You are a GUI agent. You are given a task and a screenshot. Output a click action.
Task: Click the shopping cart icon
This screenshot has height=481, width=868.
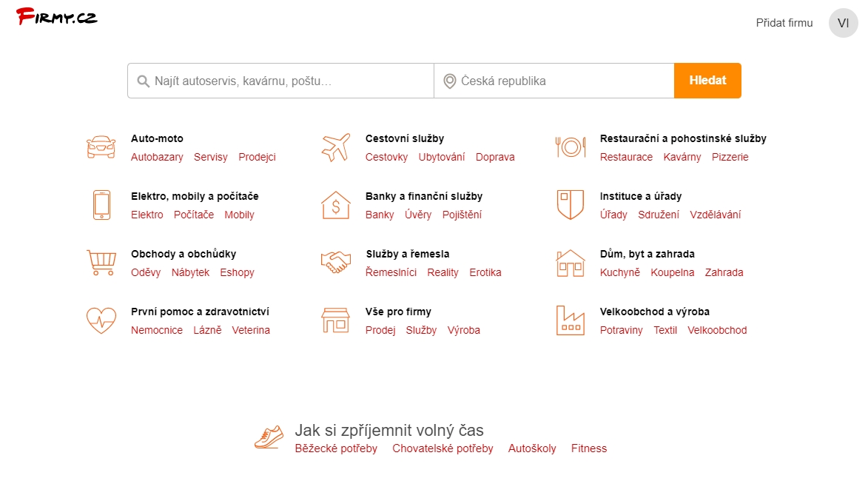tap(101, 263)
